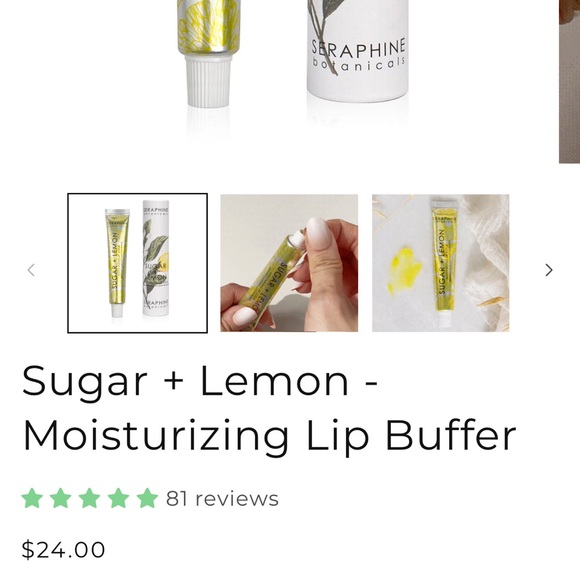The width and height of the screenshot is (580, 580).
Task: Go to previous thumbnails with left chevron
Action: 31,270
